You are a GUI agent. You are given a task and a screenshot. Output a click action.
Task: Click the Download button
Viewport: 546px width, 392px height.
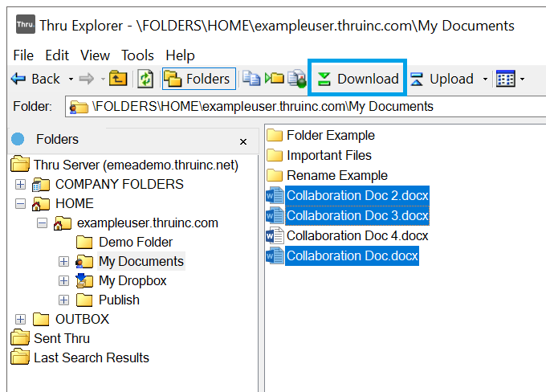coord(358,79)
